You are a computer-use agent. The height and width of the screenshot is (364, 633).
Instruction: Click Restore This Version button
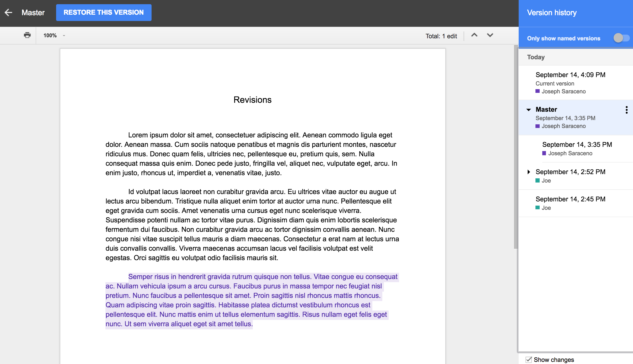[x=104, y=12]
